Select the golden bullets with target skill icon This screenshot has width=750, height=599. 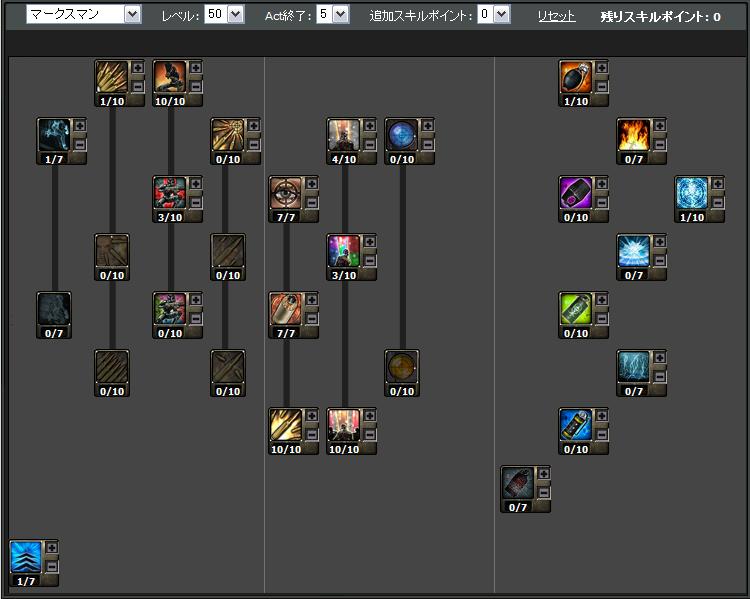tap(228, 134)
